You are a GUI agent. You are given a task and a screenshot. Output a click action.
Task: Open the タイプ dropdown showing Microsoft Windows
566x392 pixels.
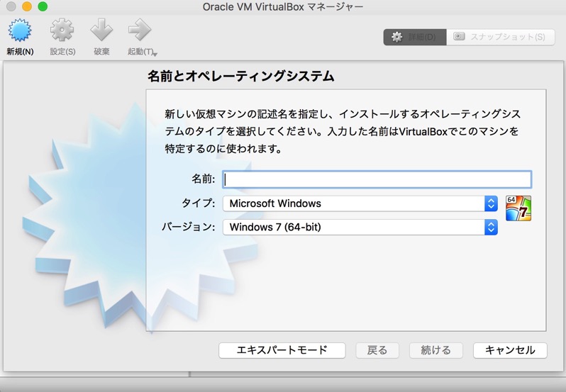click(360, 203)
